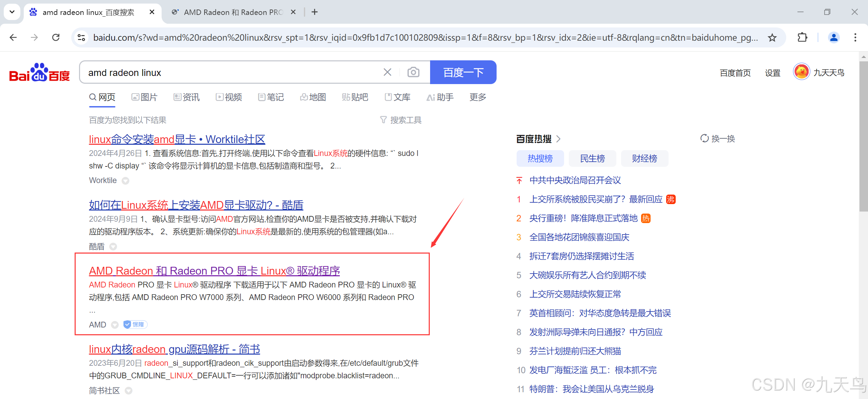This screenshot has height=399, width=868.
Task: Expand the dropdown next to 酷盾 source
Action: tap(113, 247)
